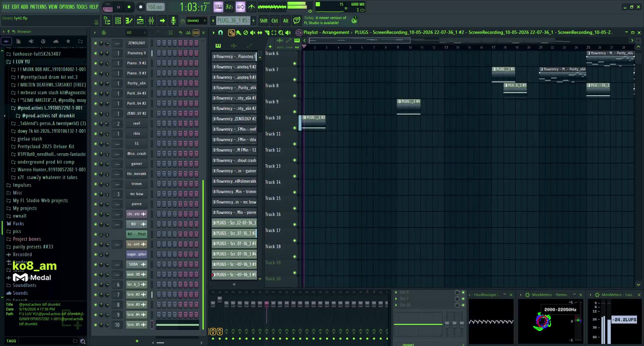Image resolution: width=644 pixels, height=346 pixels.
Task: Click the microphone recording icon
Action: (173, 21)
